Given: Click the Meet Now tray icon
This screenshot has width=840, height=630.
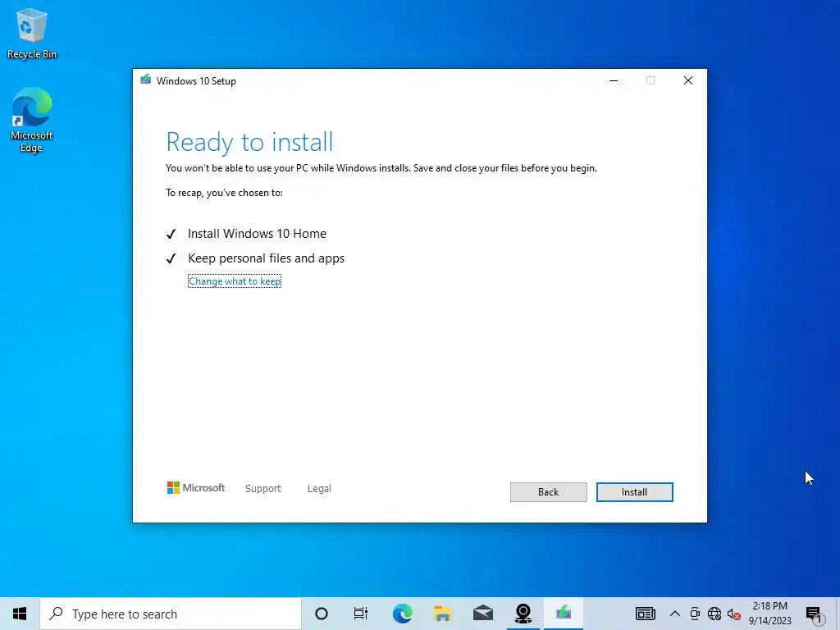Looking at the screenshot, I should click(x=695, y=614).
